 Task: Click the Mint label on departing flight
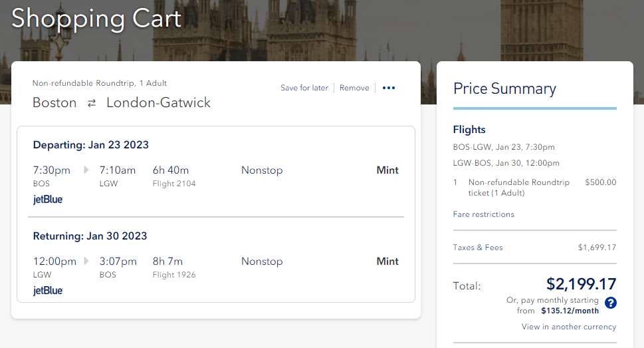pos(387,170)
